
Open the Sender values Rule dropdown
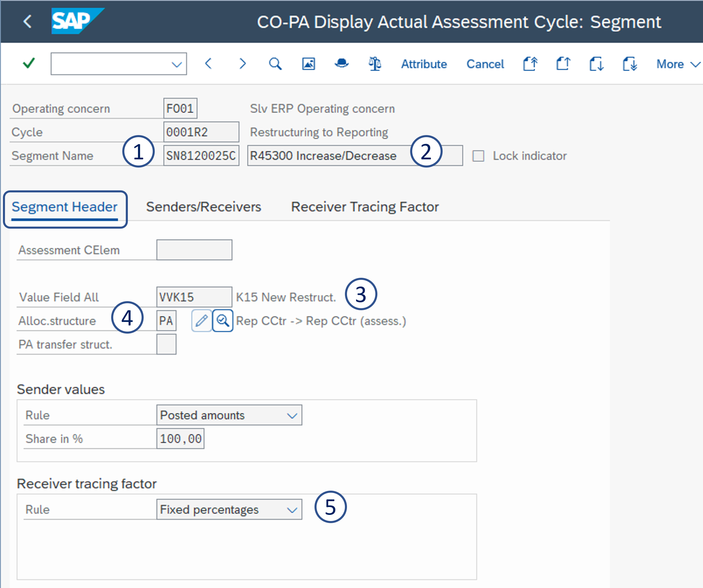click(x=292, y=415)
